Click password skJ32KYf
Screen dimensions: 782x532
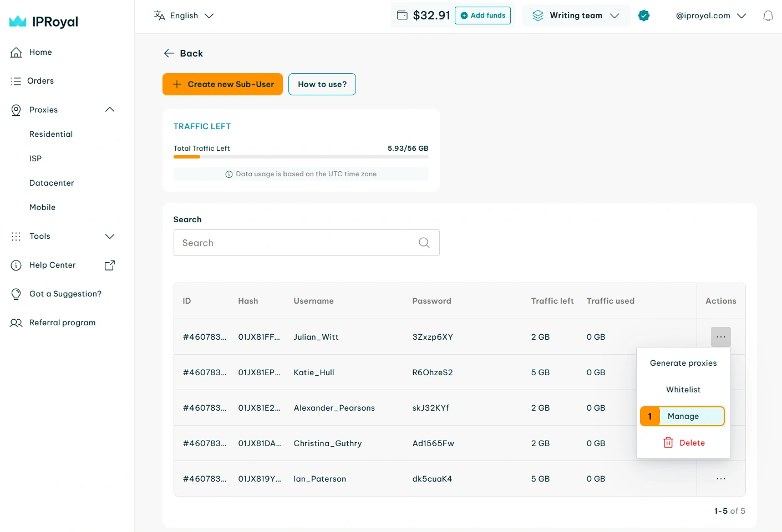pos(431,408)
